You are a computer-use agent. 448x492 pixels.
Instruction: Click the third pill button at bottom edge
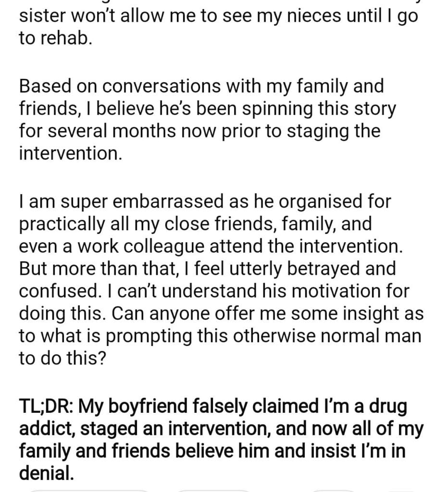point(332,490)
